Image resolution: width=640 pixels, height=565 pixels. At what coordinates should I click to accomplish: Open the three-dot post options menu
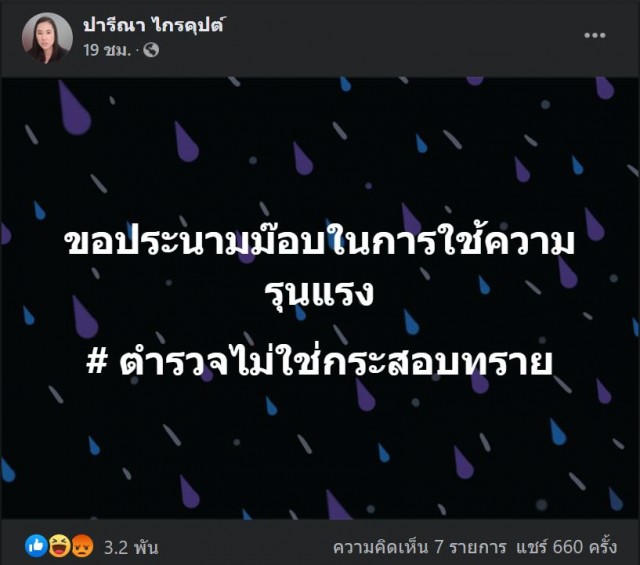[x=594, y=36]
